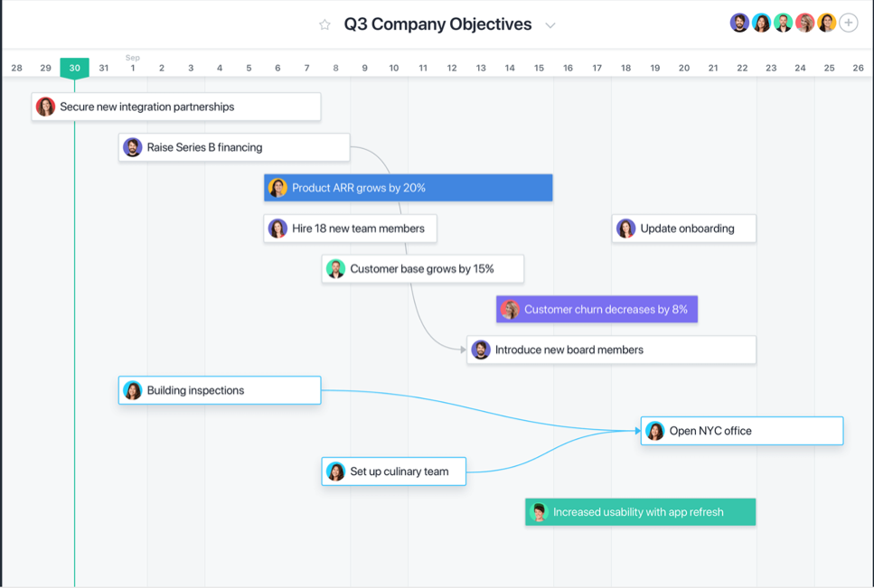
Task: Select the Introduce new board members task
Action: point(612,350)
